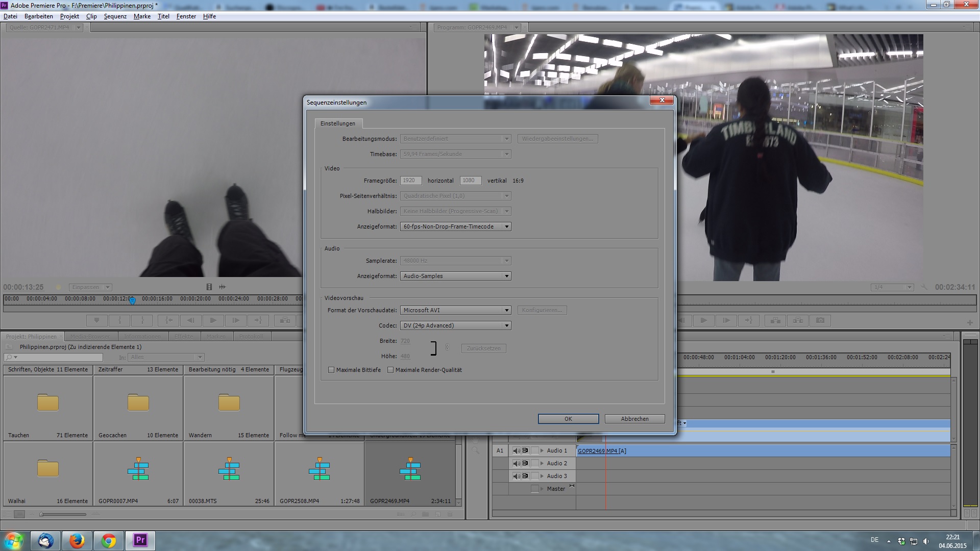Select the GOPR2469.MP4 sequence thumbnail
This screenshot has width=980, height=551.
410,469
